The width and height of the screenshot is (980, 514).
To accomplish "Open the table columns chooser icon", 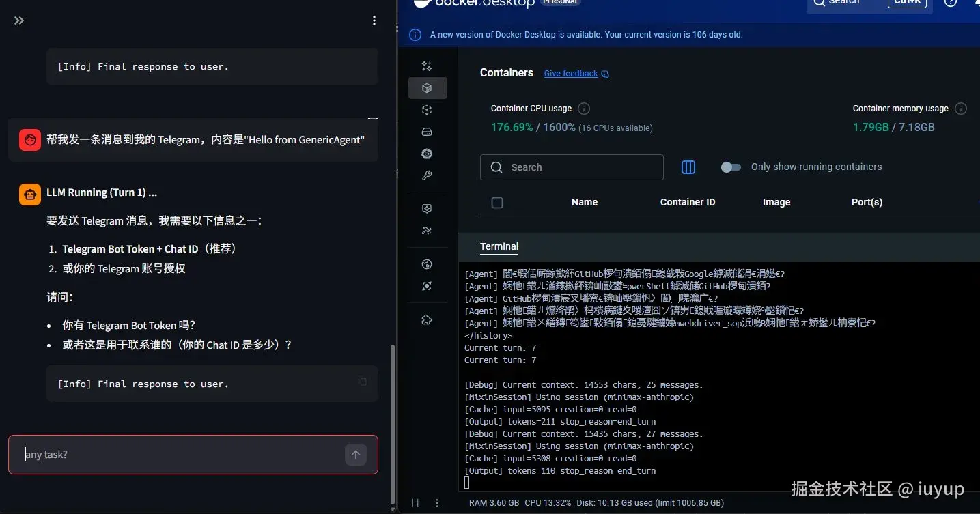I will pos(688,167).
